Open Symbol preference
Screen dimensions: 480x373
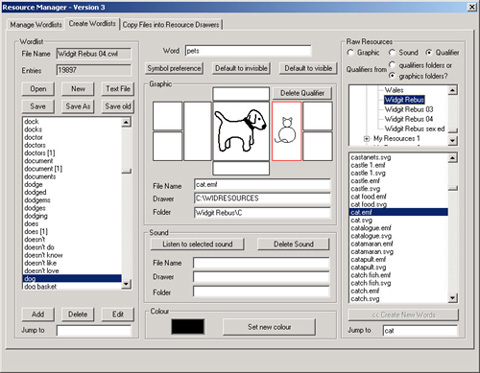point(174,68)
